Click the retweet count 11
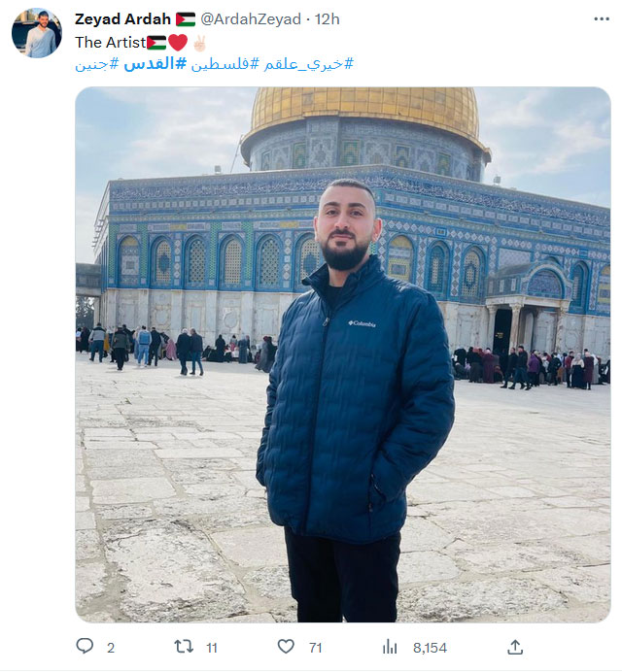 pos(212,648)
